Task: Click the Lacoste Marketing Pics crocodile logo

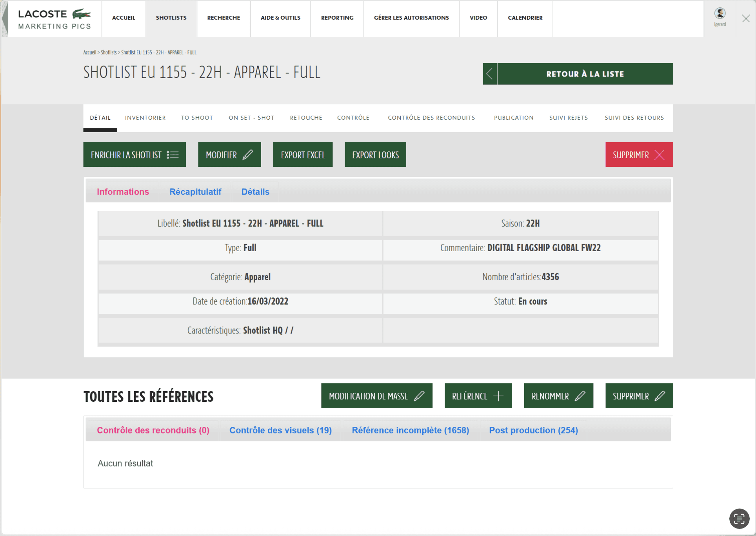Action: [x=82, y=14]
